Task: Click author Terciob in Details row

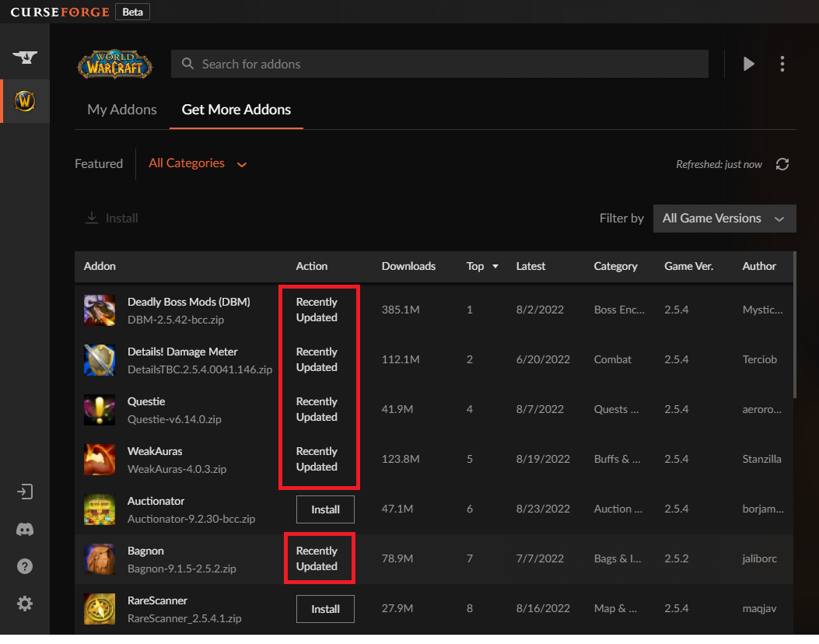Action: tap(759, 359)
